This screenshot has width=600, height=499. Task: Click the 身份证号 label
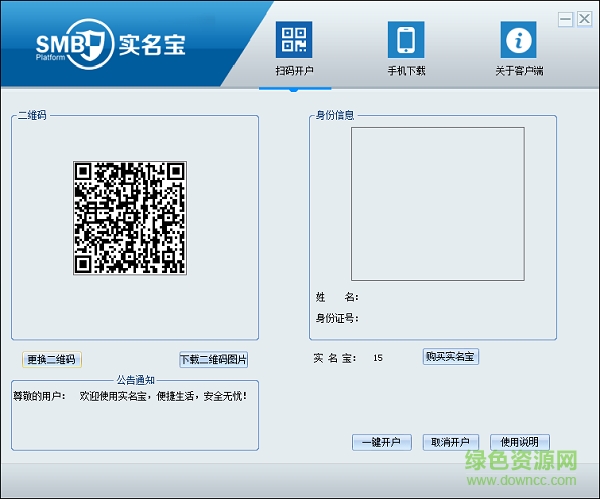point(337,318)
